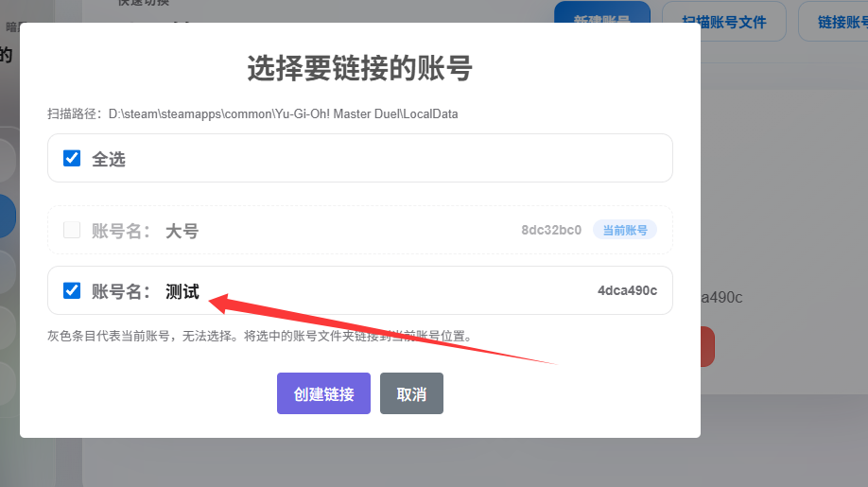Click the dialog title 选择要链接的账号
The height and width of the screenshot is (487, 868).
(x=359, y=68)
